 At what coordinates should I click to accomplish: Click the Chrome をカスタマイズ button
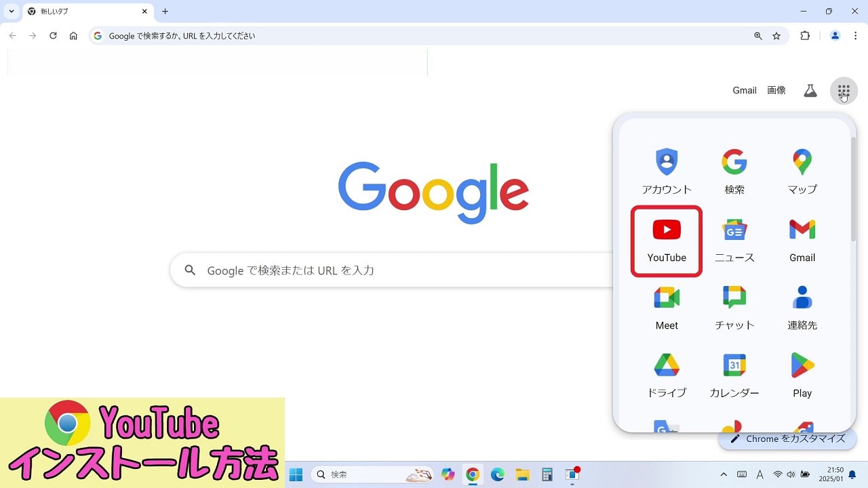click(x=787, y=439)
